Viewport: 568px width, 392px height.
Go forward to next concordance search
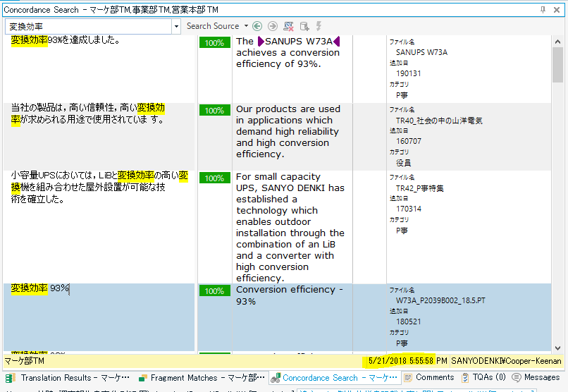click(273, 26)
